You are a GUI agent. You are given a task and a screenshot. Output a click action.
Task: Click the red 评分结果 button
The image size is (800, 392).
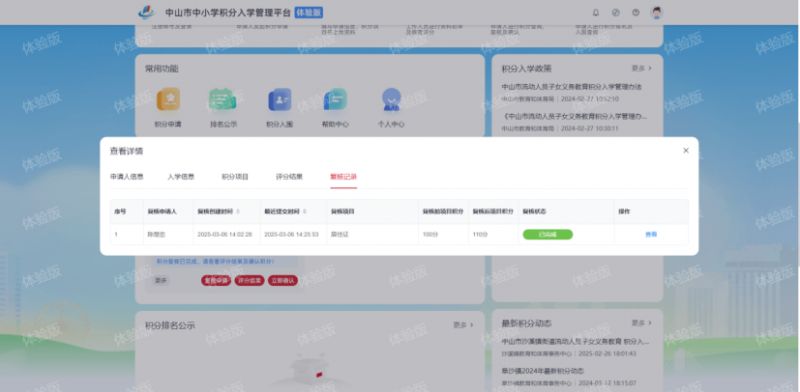(x=249, y=281)
